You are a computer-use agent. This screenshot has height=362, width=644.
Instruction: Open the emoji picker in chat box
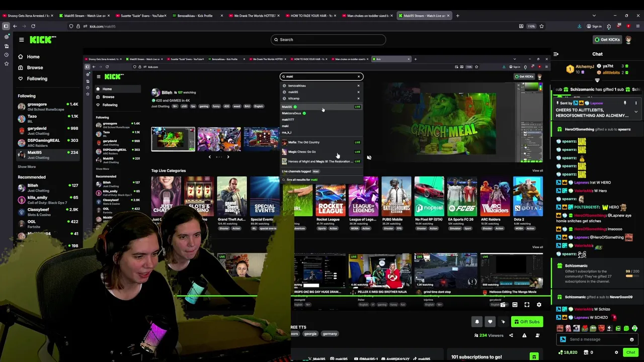[x=632, y=339]
